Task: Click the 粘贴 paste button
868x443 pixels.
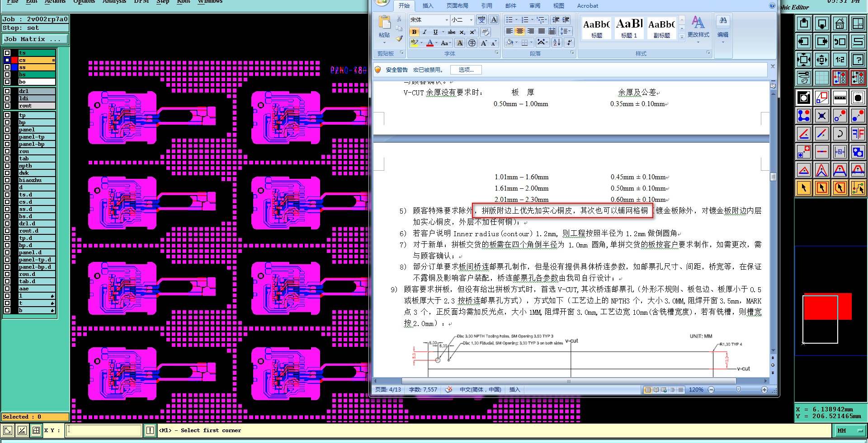Action: [384, 29]
